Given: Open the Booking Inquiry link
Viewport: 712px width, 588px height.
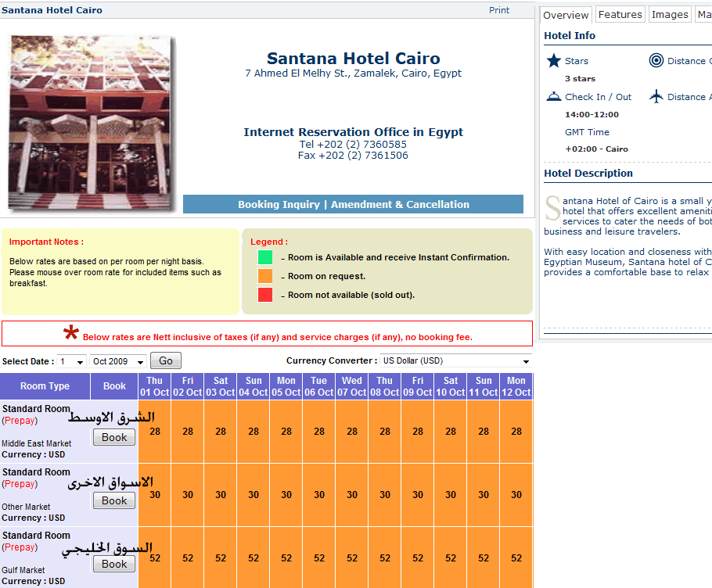Looking at the screenshot, I should (279, 205).
